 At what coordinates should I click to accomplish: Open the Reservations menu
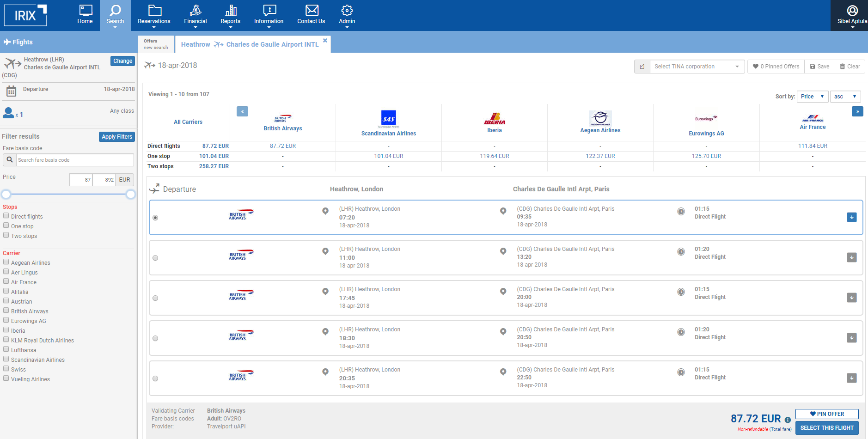point(154,15)
